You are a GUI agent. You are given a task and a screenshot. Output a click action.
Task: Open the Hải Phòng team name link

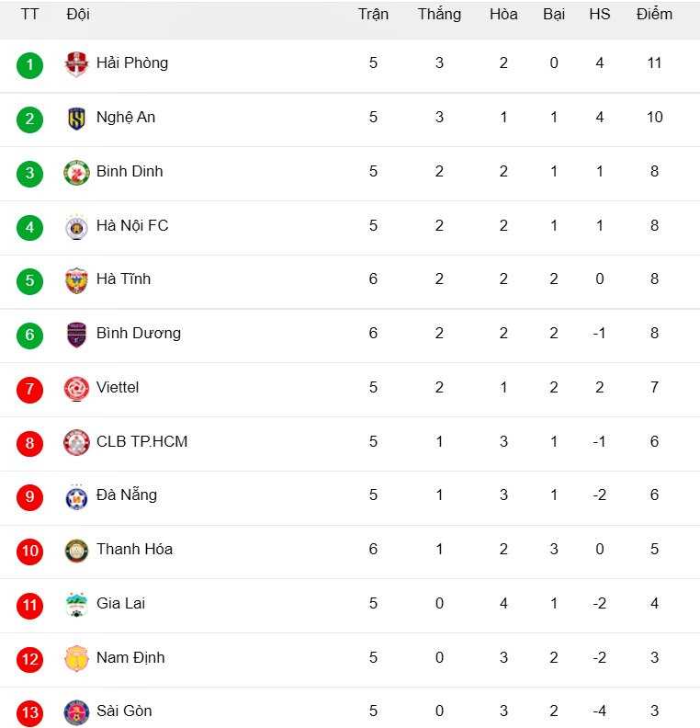point(132,63)
